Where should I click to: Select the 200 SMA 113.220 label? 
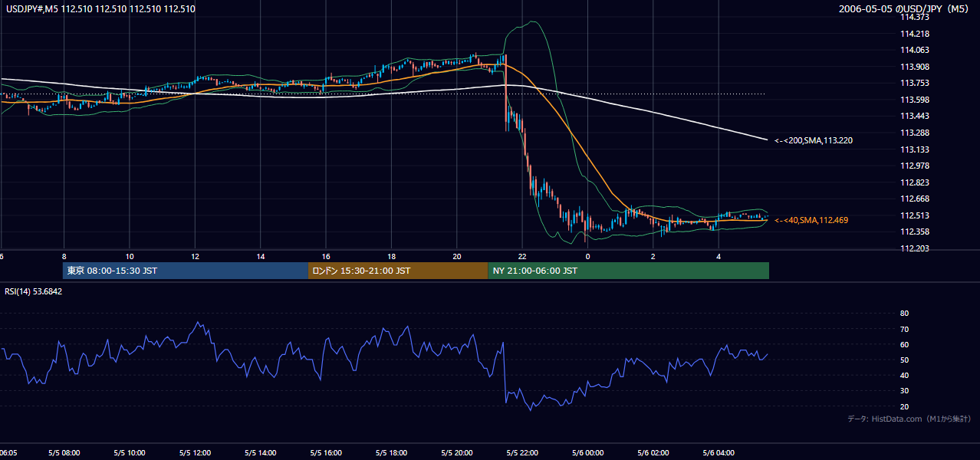(814, 140)
